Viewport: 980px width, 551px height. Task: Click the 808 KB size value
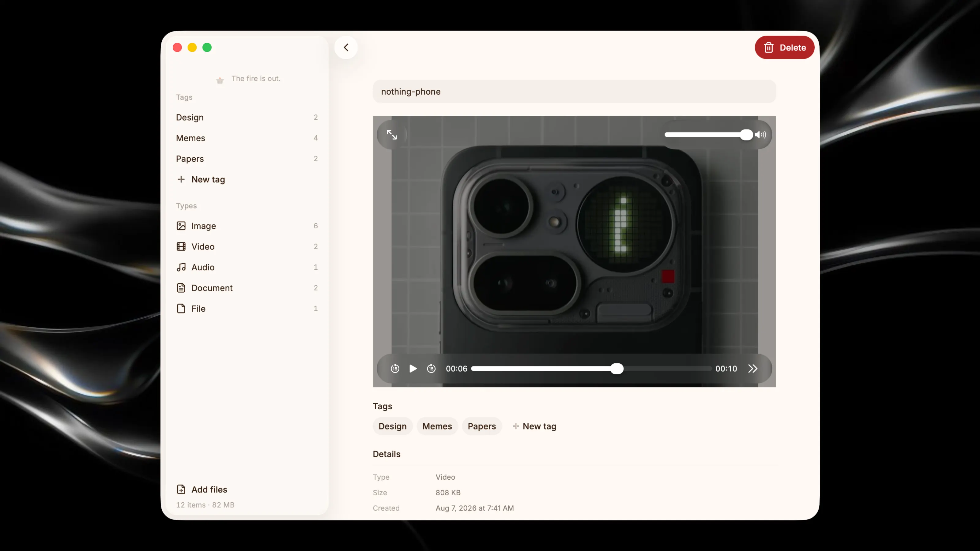448,493
